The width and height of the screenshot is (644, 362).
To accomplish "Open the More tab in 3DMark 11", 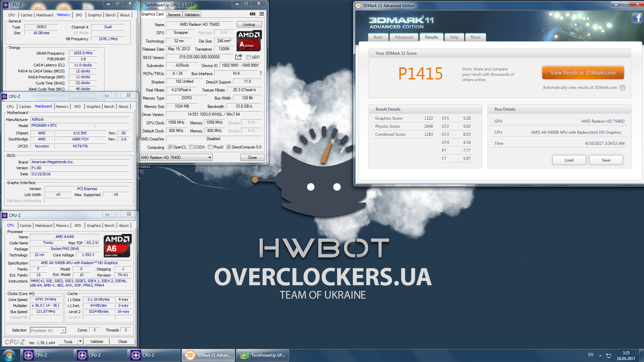I will [x=475, y=37].
